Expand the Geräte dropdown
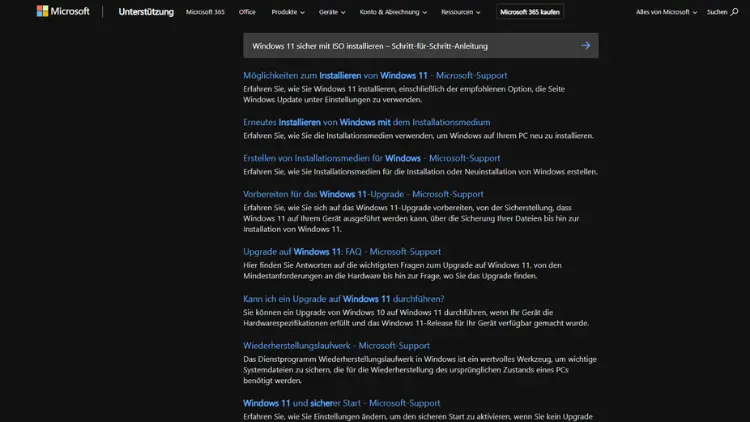This screenshot has height=422, width=750. coord(331,12)
